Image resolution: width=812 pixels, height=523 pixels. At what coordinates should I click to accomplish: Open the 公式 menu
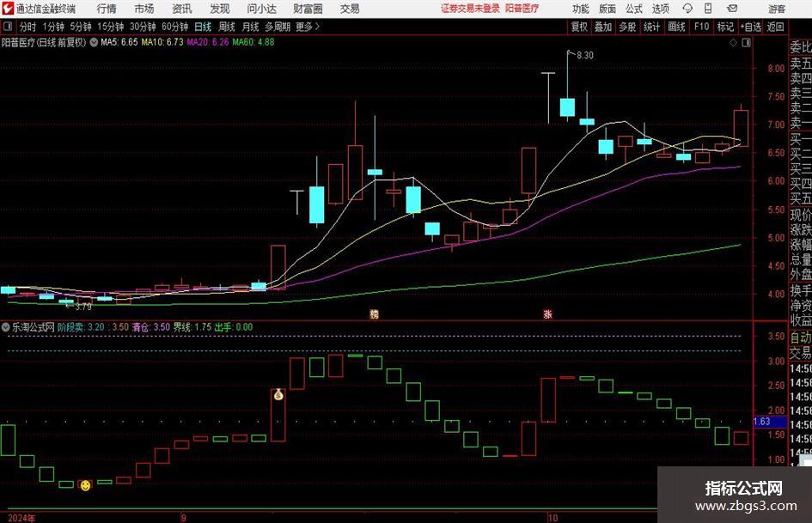point(633,9)
